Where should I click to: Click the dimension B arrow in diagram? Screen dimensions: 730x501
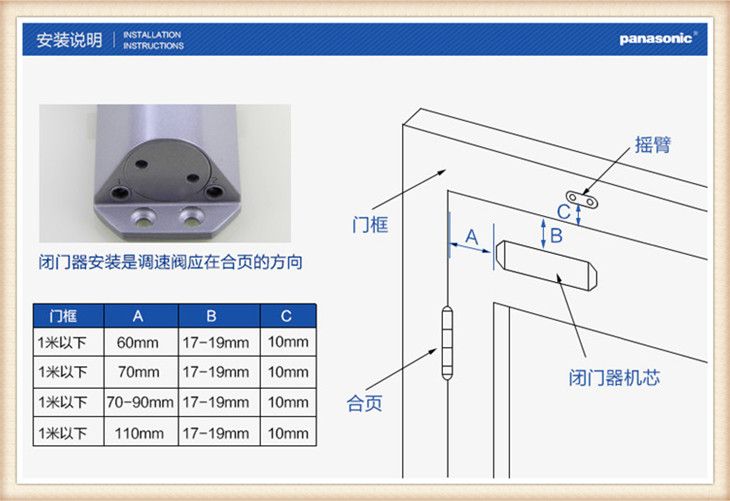543,236
